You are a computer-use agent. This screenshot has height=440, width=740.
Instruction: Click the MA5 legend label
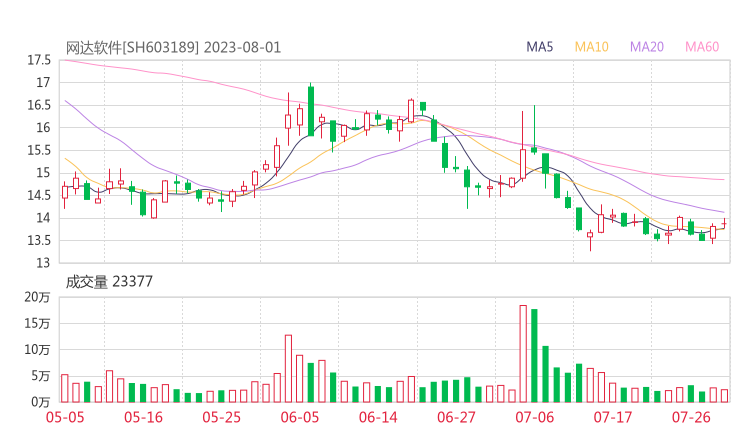[x=539, y=47]
